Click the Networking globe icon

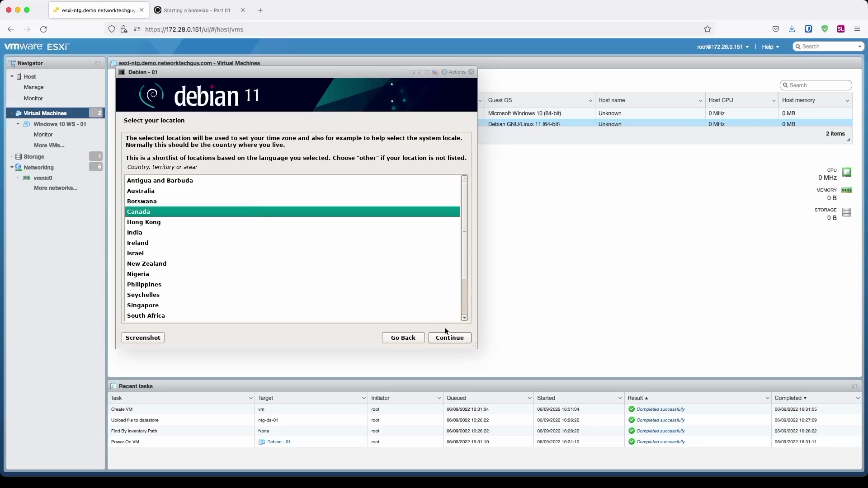[19, 167]
